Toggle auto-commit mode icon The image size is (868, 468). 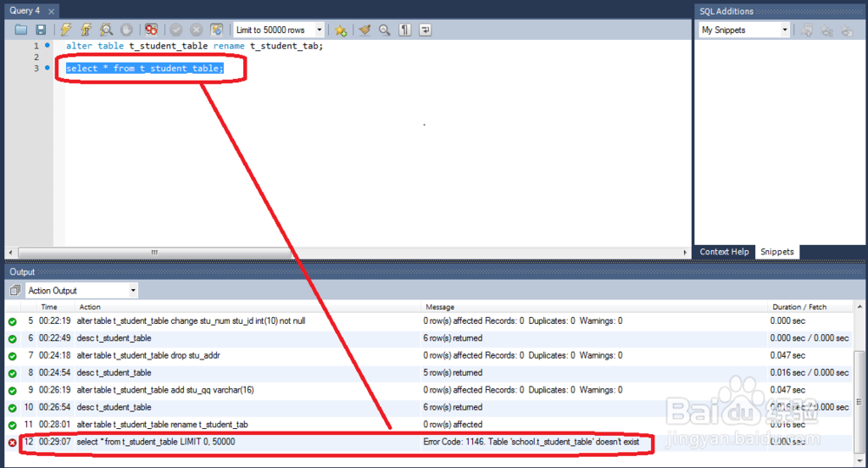216,30
